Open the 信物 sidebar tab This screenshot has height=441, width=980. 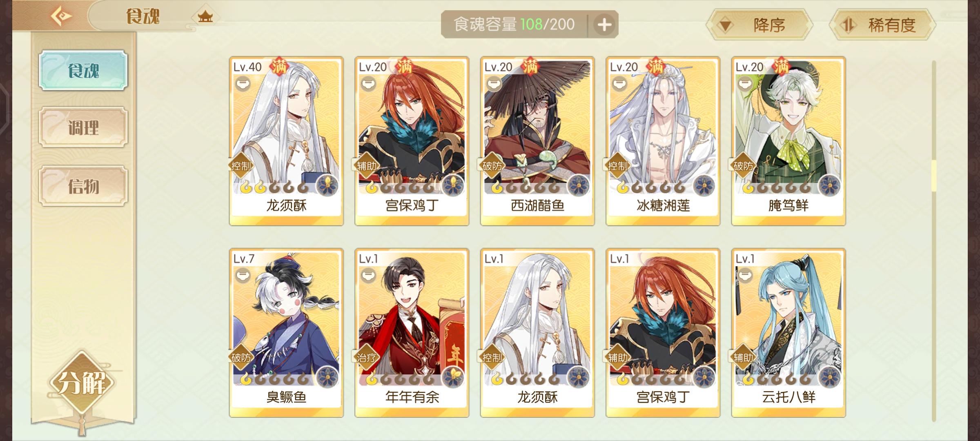coord(83,186)
